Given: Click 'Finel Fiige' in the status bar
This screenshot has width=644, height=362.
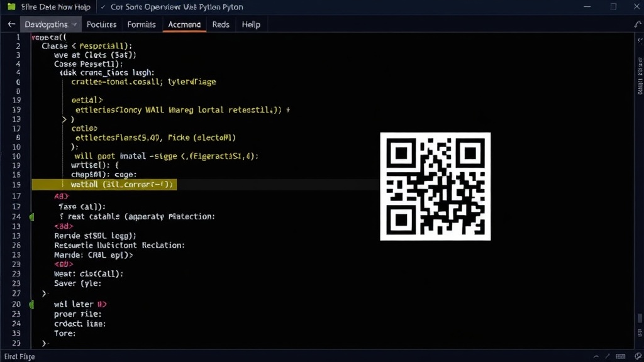Looking at the screenshot, I should [x=19, y=356].
